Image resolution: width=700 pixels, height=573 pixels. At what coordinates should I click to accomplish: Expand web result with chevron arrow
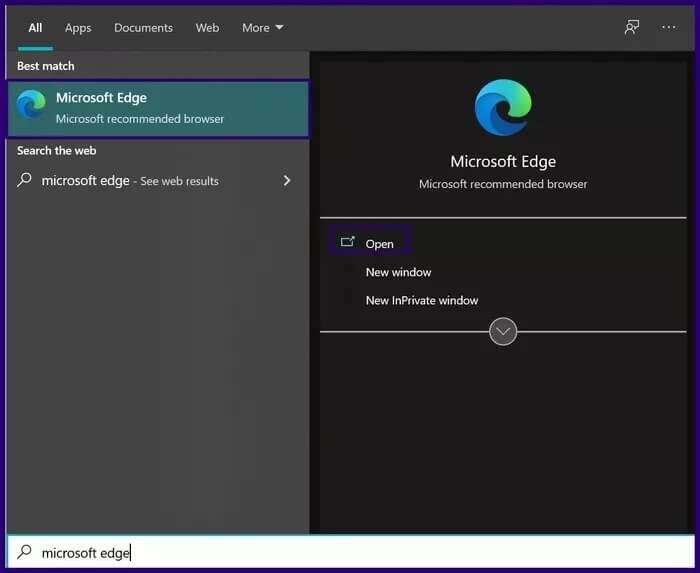tap(287, 180)
